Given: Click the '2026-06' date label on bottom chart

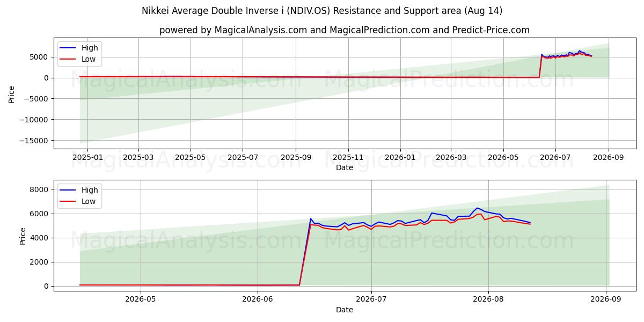Looking at the screenshot, I should click(x=258, y=299).
